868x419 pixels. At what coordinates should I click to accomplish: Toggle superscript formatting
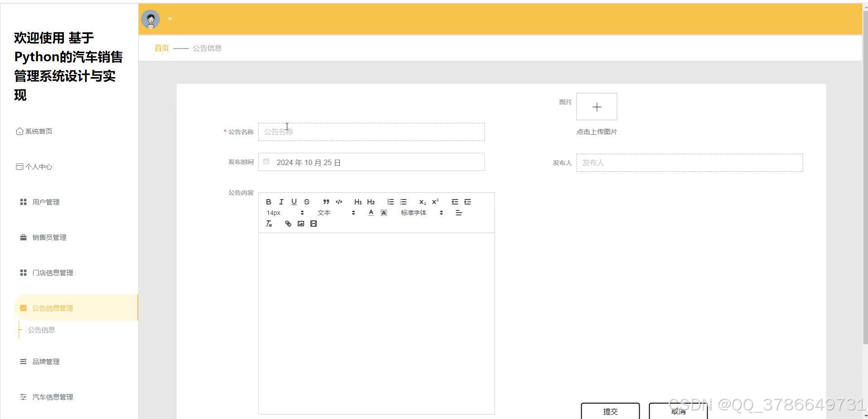(x=434, y=201)
